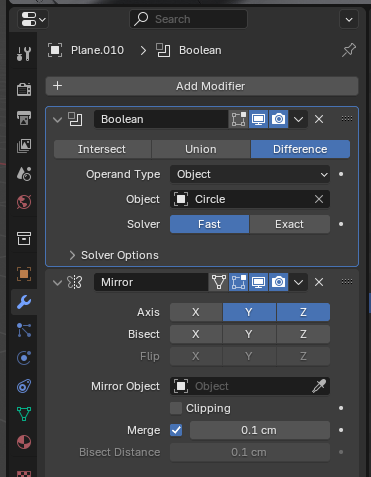This screenshot has width=371, height=477.
Task: Click the Boolean breadcrumb label
Action: pos(200,50)
